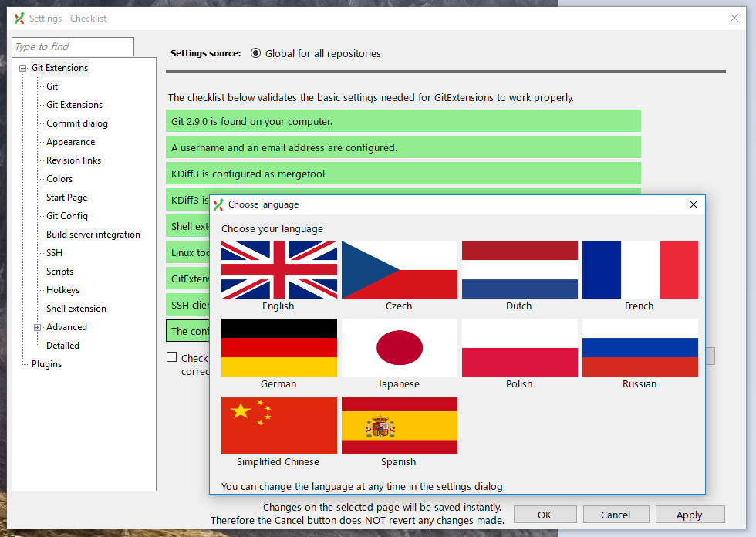
Task: Open the Git settings page
Action: click(x=52, y=86)
